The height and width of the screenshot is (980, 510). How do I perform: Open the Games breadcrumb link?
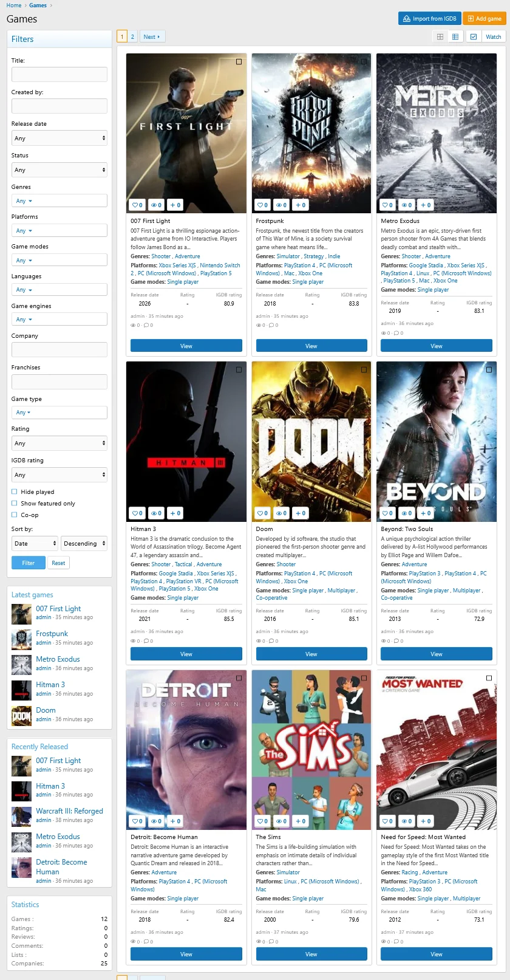pyautogui.click(x=38, y=5)
